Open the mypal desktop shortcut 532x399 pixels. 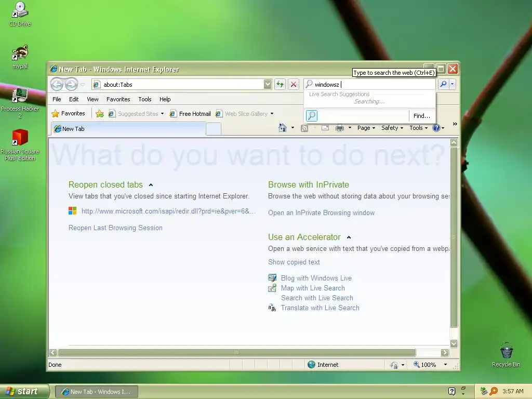[20, 57]
